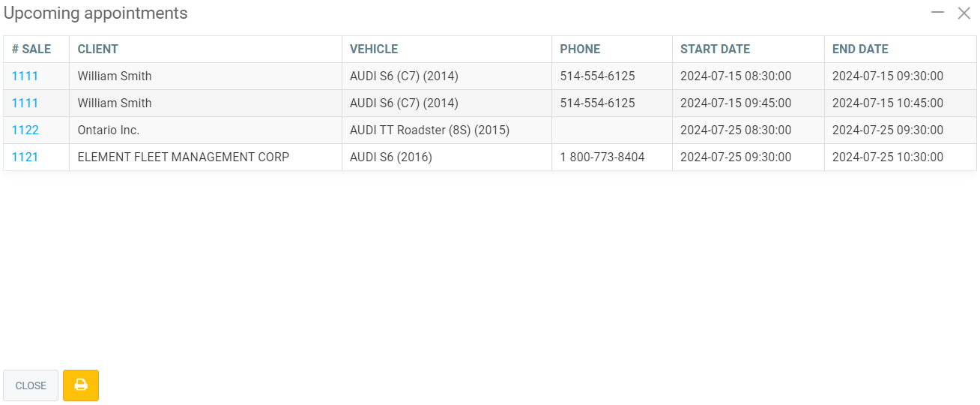
Task: Click the ELEMENT FLEET MANAGEMENT CORP cell
Action: click(184, 157)
